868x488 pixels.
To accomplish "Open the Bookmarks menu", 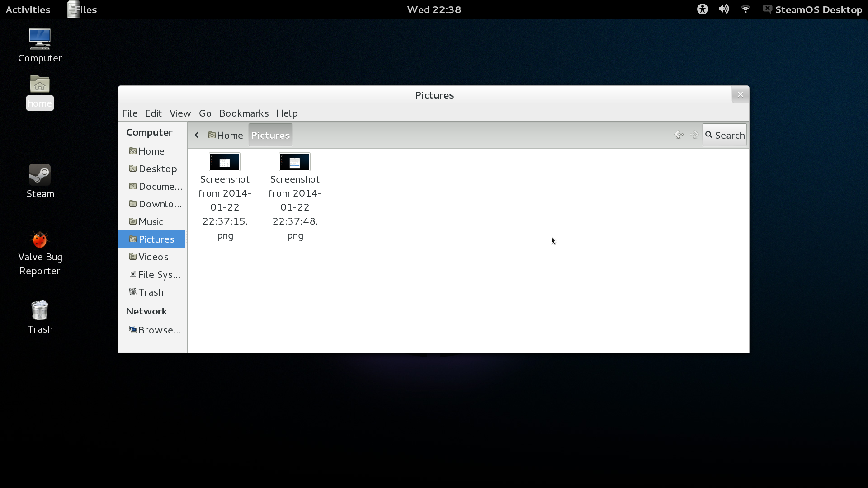I will pyautogui.click(x=244, y=113).
